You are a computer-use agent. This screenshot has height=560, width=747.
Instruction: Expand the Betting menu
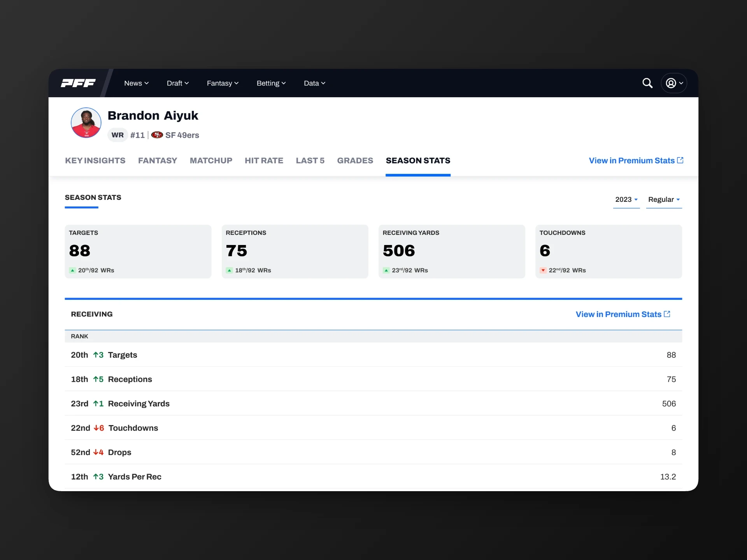coord(271,83)
